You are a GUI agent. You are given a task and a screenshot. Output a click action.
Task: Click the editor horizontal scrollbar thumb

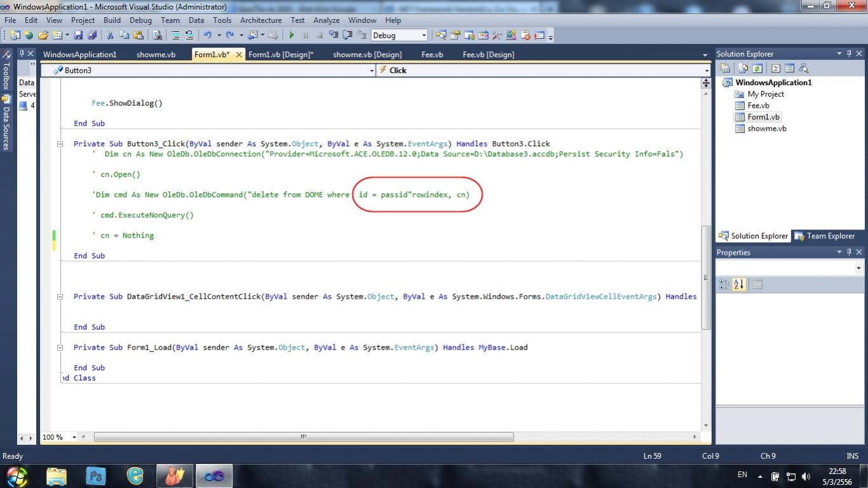(304, 437)
